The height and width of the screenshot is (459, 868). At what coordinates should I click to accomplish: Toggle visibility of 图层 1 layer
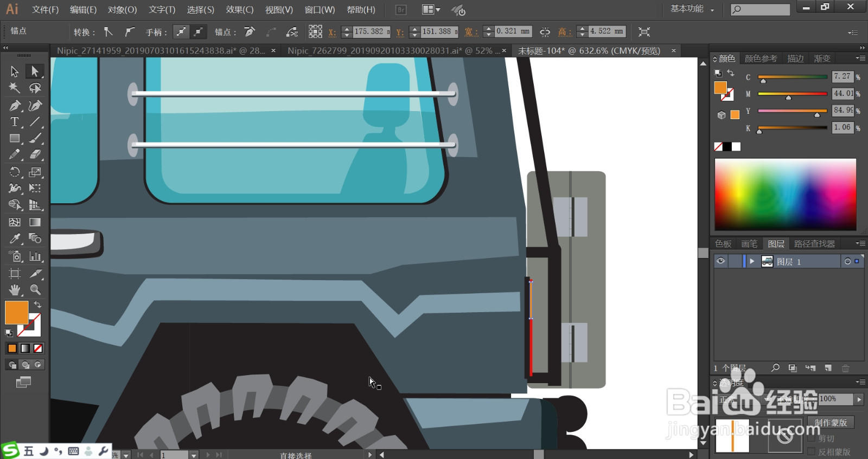(720, 261)
